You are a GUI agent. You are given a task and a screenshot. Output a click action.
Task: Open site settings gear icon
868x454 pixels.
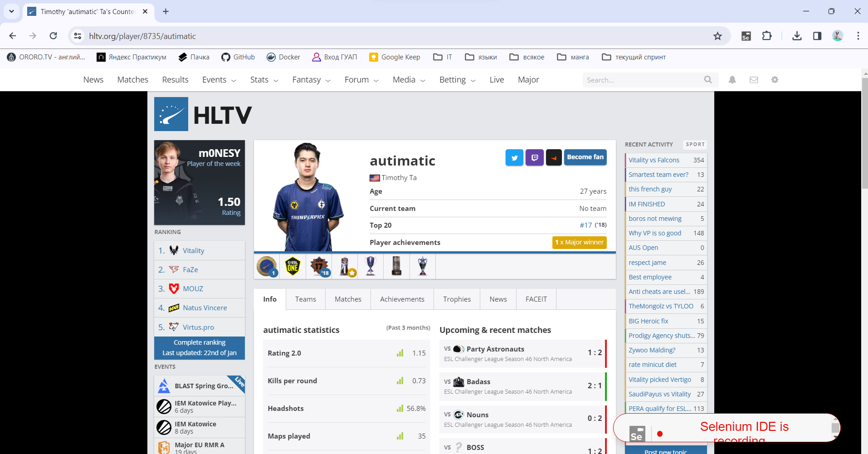775,80
